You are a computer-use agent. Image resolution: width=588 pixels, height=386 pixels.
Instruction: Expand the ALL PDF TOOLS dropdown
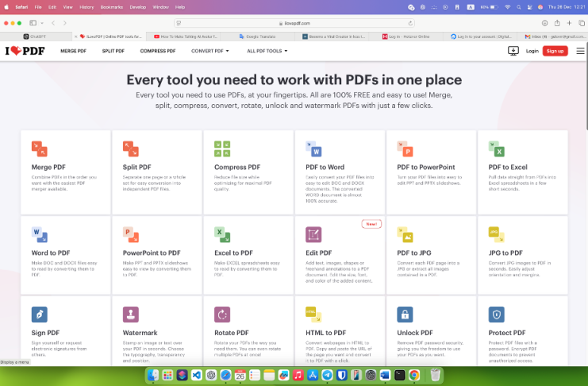(267, 51)
